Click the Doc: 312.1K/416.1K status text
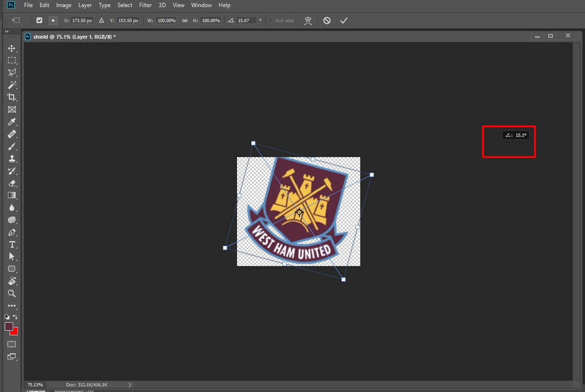585x392 pixels. point(87,384)
